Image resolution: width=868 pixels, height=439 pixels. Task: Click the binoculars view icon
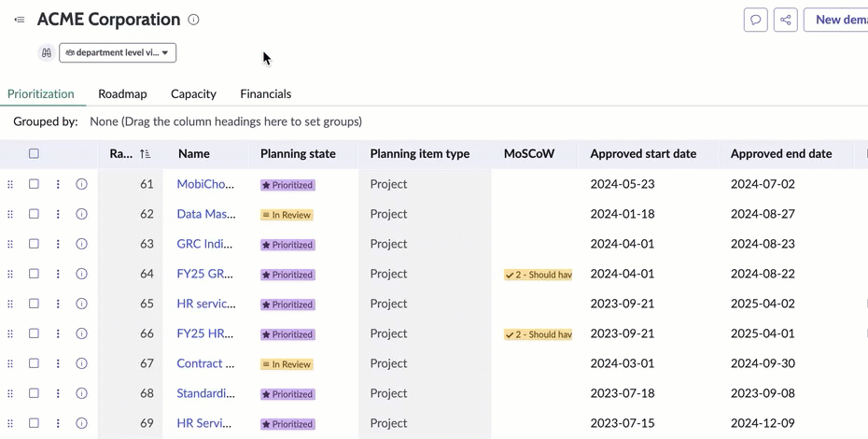[x=47, y=52]
